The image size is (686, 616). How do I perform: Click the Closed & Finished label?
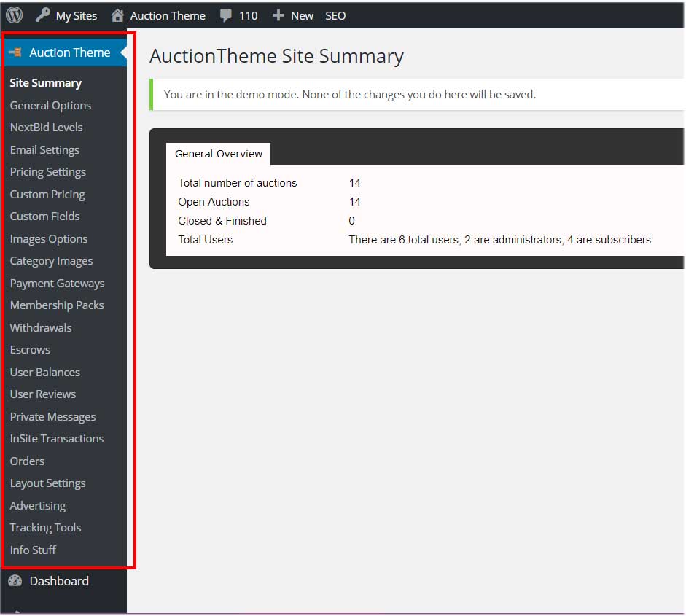tap(222, 220)
